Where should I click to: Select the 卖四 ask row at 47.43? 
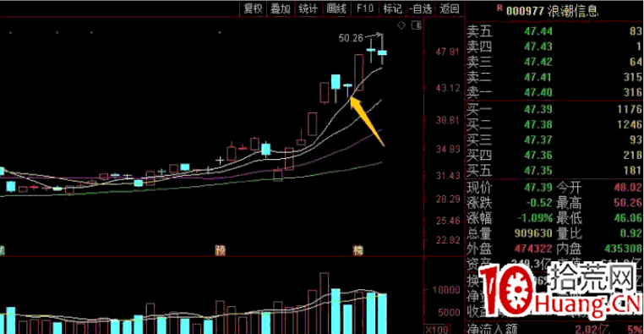tap(554, 47)
